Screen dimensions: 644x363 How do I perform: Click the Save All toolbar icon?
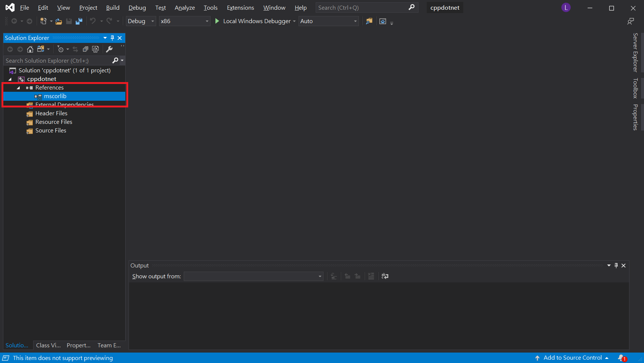click(79, 21)
